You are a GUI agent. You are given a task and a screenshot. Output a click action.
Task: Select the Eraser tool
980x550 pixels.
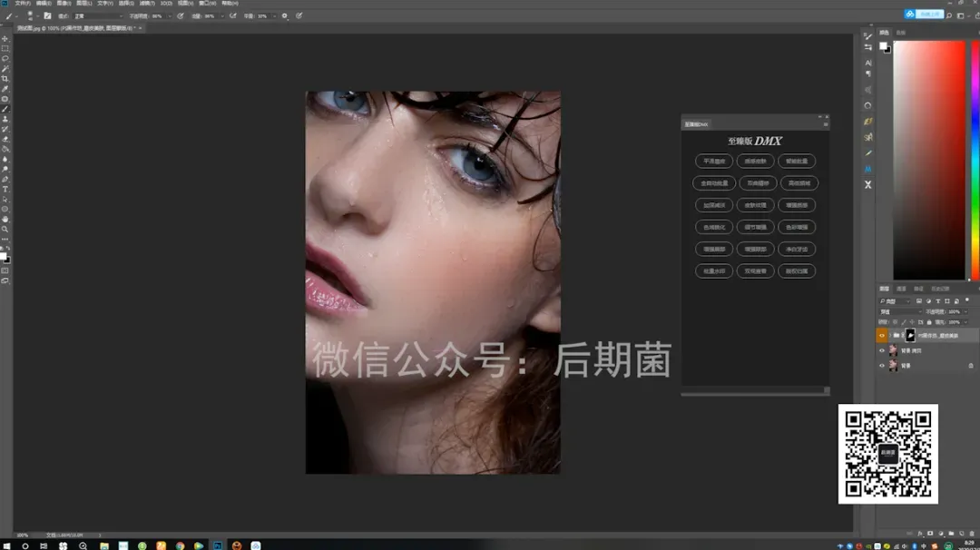(5, 139)
